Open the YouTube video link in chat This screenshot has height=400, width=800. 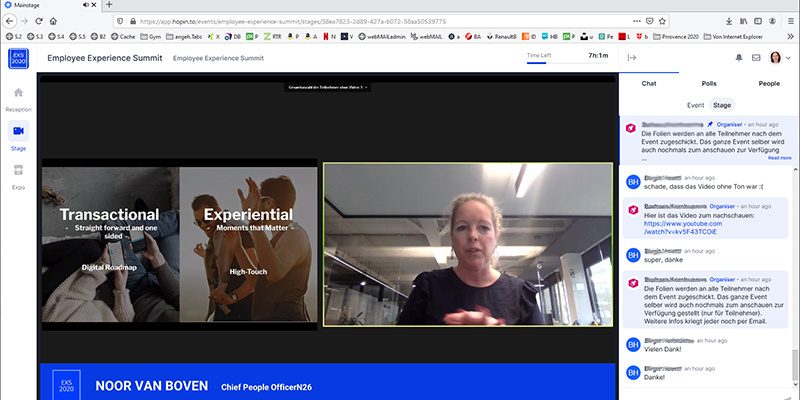click(683, 228)
